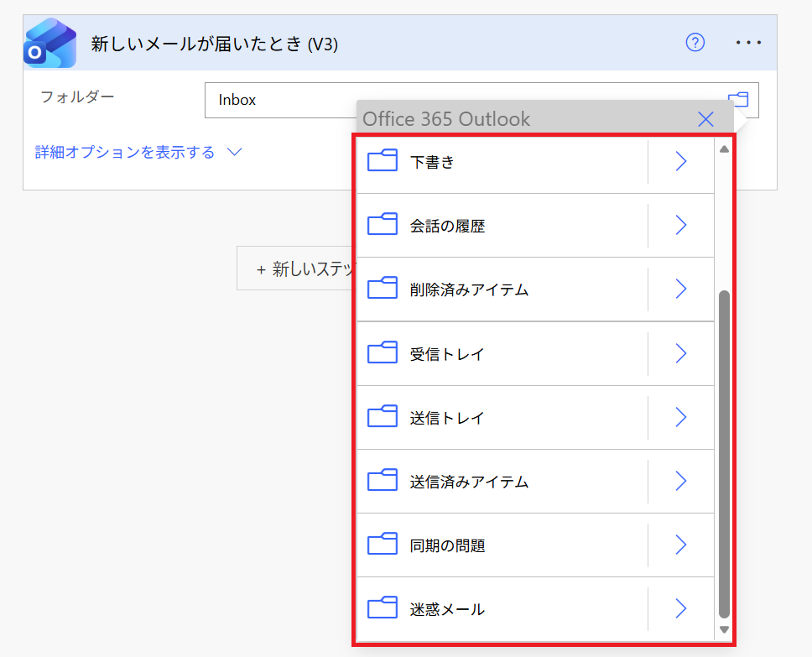Click the folder icon next to 受信トレイ

tap(383, 352)
